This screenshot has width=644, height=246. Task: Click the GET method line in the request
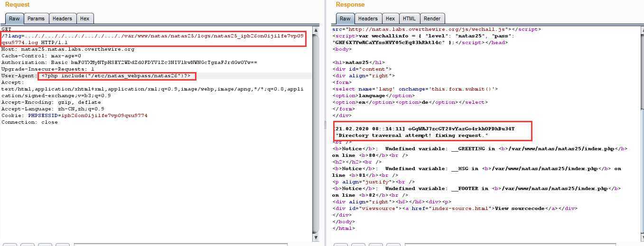[6, 29]
